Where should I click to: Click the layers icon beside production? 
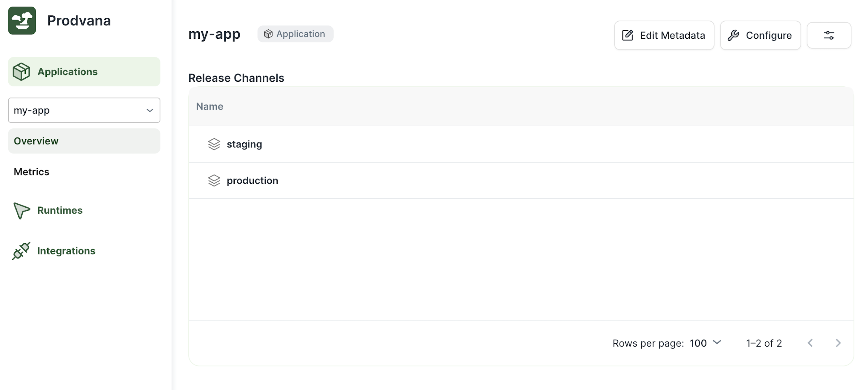coord(214,180)
